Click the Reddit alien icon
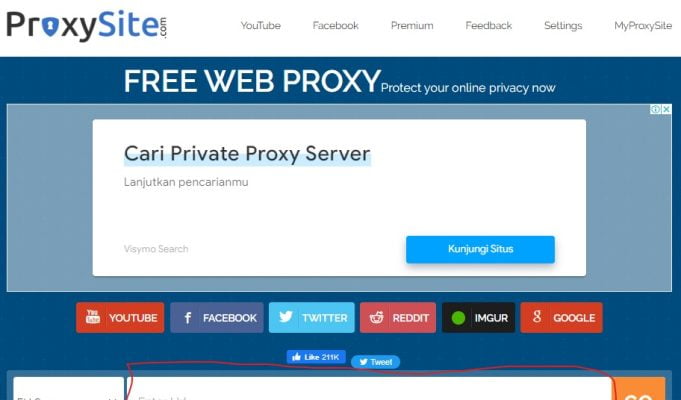This screenshot has height=400, width=681. (377, 317)
